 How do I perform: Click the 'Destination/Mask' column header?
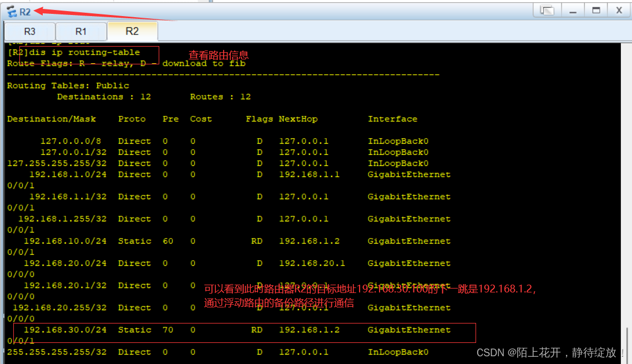point(52,119)
